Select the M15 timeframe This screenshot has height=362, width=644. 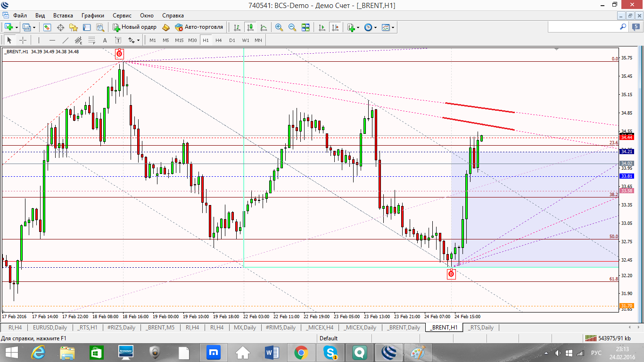coord(179,40)
